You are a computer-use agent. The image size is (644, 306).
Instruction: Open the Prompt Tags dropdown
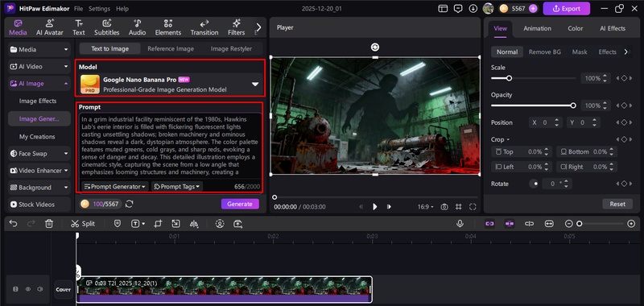click(x=177, y=187)
